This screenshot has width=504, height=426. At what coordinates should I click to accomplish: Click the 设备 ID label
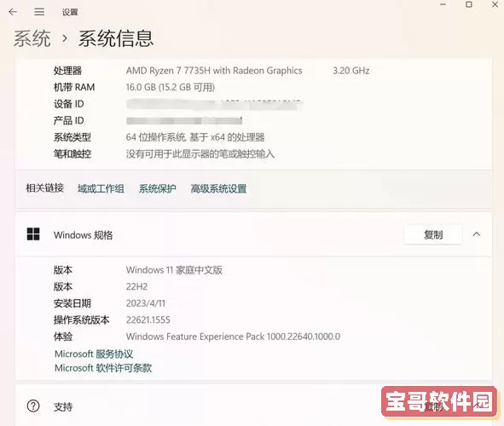point(69,104)
